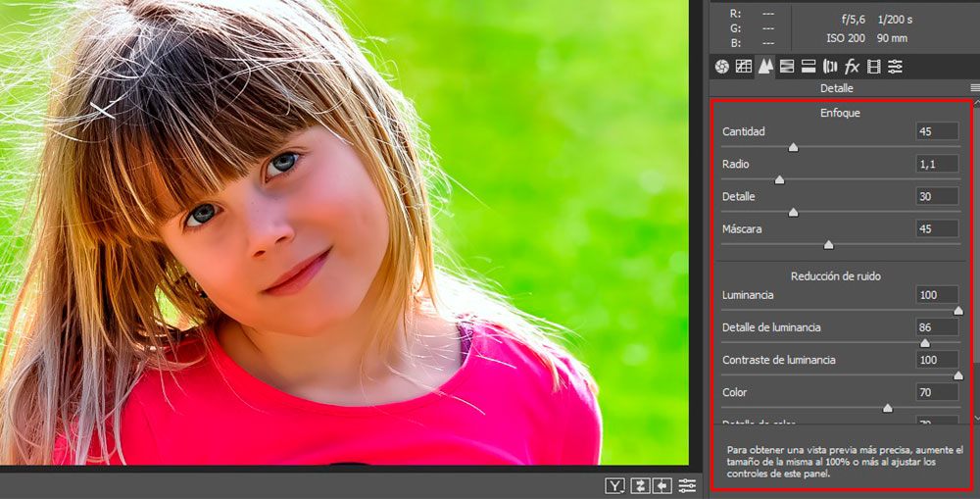Copy current settings to Before state

(663, 485)
